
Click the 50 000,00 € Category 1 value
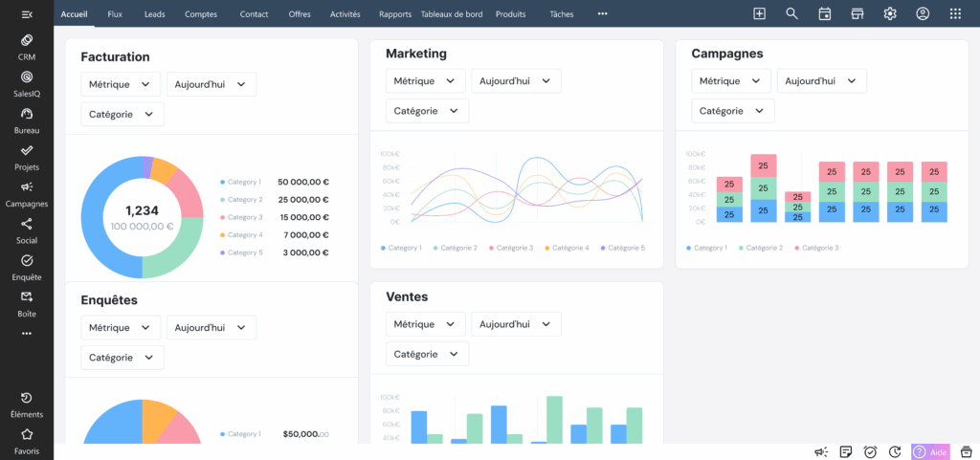(x=303, y=183)
